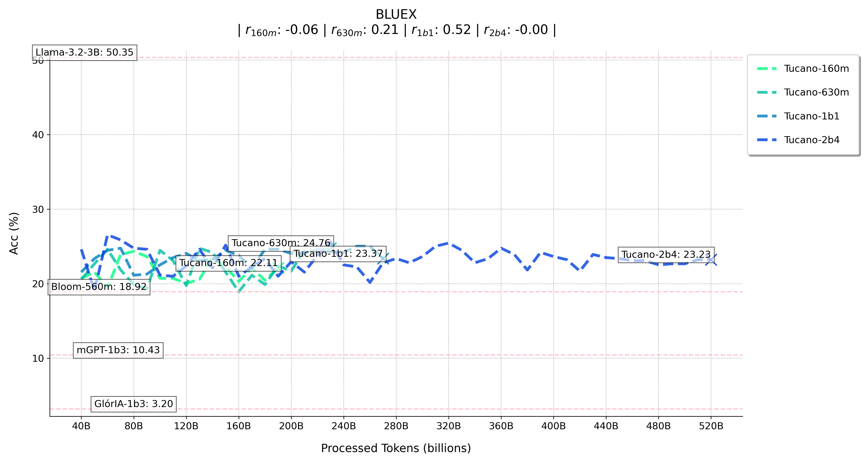Screen dimensions: 868x463
Task: Click the 80B x-axis tick label
Action: (134, 426)
